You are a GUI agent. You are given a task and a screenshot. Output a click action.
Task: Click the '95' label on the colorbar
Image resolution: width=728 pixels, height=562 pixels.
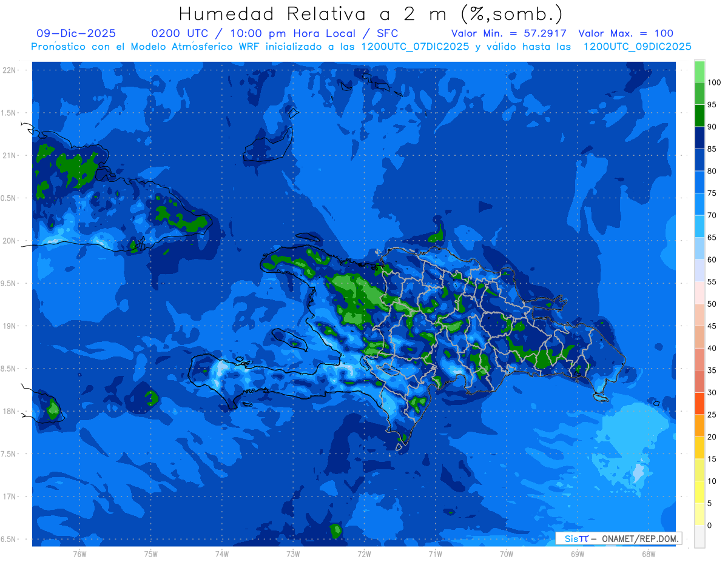point(712,105)
